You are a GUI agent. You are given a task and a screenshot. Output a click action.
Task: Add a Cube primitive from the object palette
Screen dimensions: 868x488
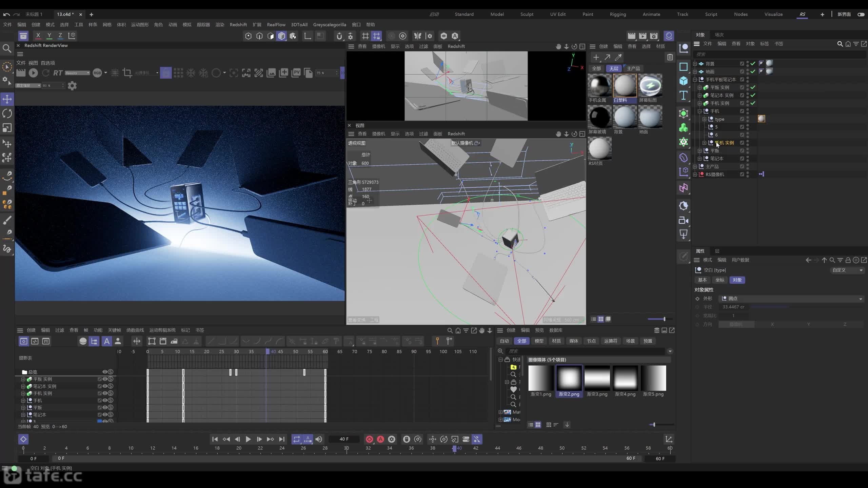(683, 81)
